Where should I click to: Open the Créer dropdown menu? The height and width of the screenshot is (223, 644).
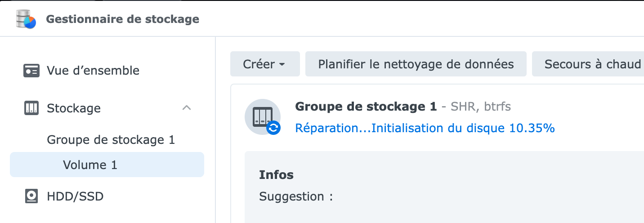click(265, 64)
